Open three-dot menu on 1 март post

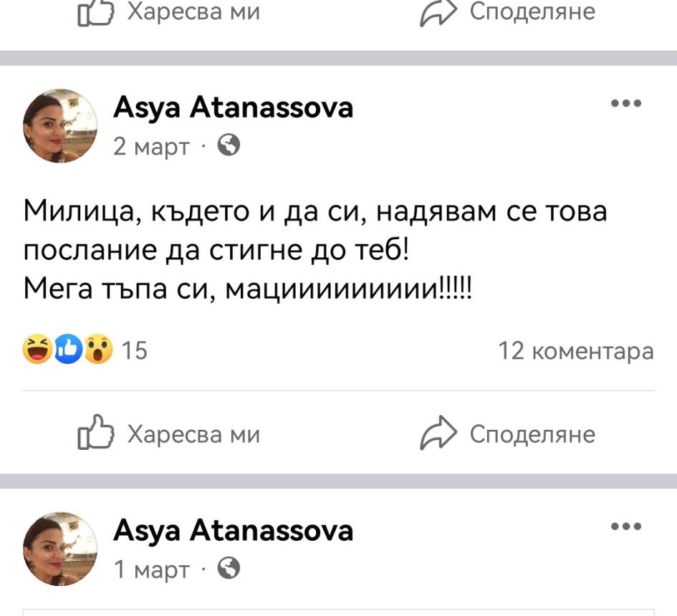tap(625, 527)
